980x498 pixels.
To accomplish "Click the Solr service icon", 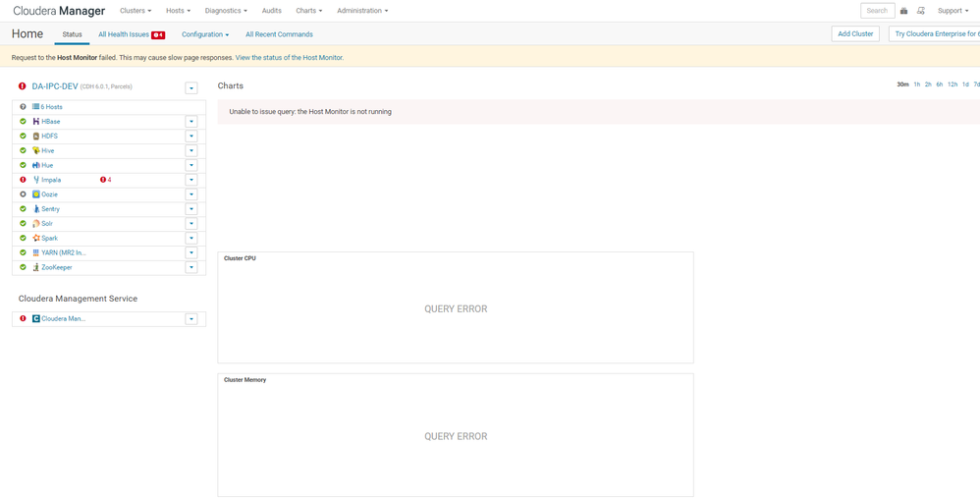I will [x=35, y=224].
